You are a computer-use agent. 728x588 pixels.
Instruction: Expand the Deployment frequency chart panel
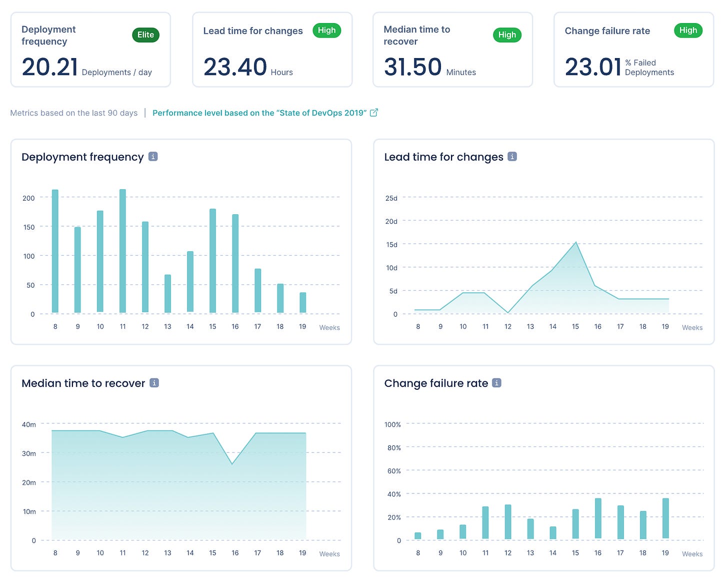pos(181,240)
